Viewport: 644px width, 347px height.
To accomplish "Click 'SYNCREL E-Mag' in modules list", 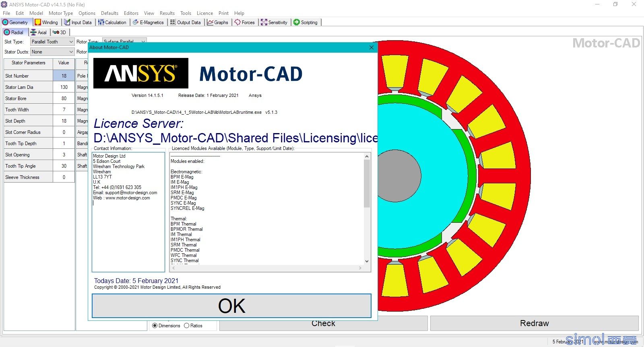I will [x=188, y=208].
